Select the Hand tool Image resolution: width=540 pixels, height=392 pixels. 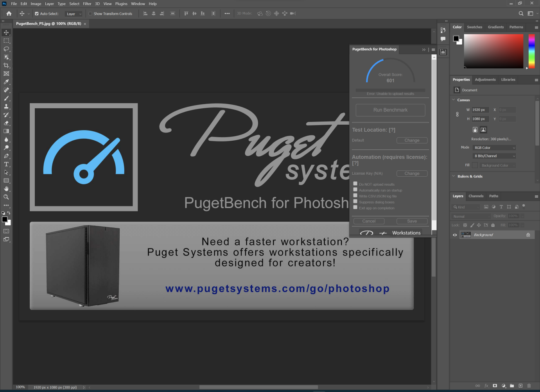point(6,189)
